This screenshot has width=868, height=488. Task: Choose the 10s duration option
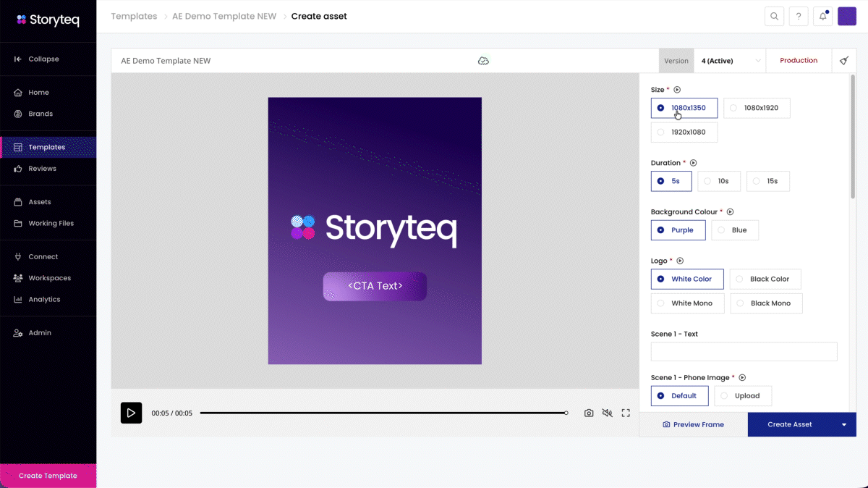pyautogui.click(x=718, y=181)
